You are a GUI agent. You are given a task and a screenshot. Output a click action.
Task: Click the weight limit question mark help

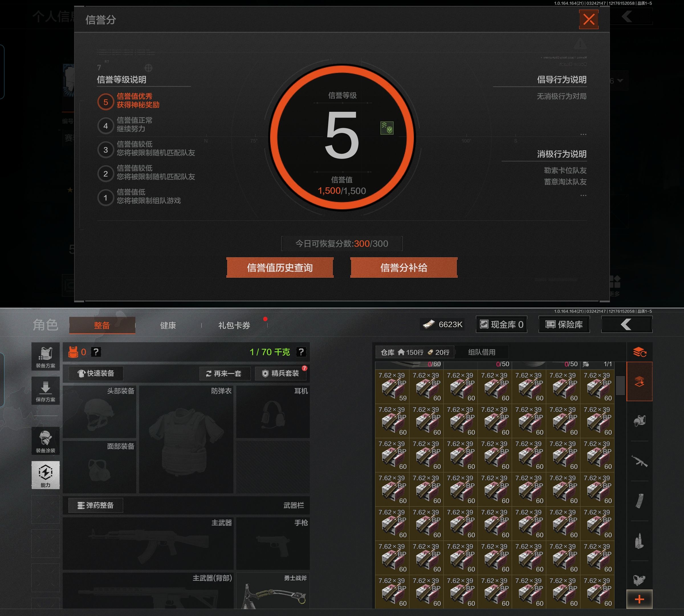point(301,352)
